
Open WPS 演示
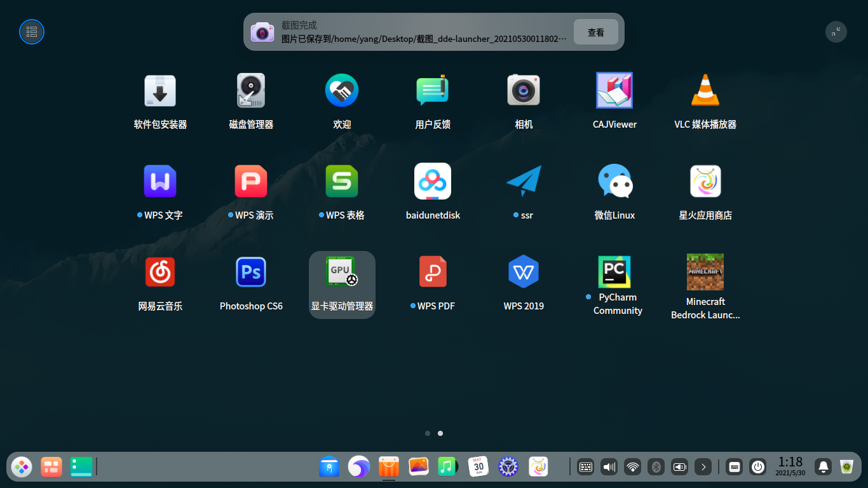tap(251, 181)
